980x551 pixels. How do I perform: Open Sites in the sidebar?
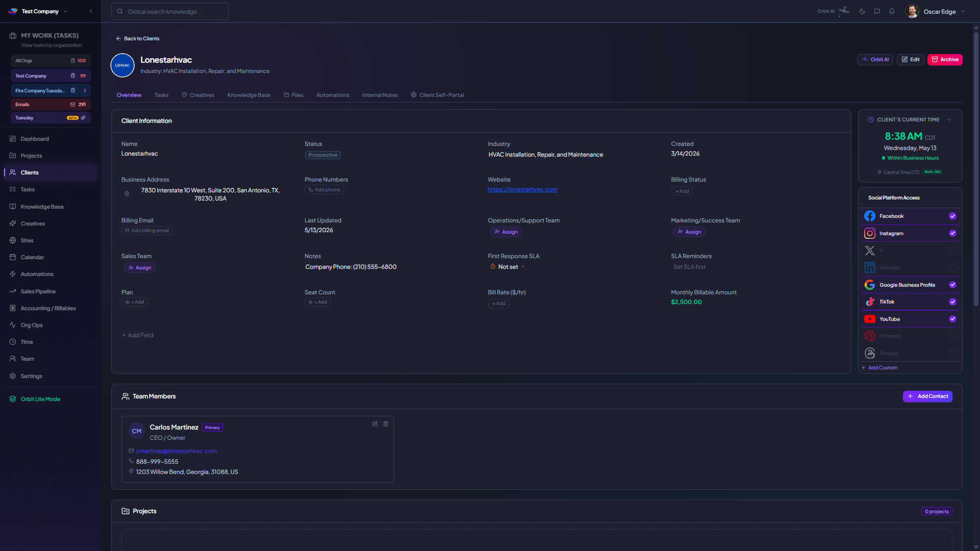point(50,240)
